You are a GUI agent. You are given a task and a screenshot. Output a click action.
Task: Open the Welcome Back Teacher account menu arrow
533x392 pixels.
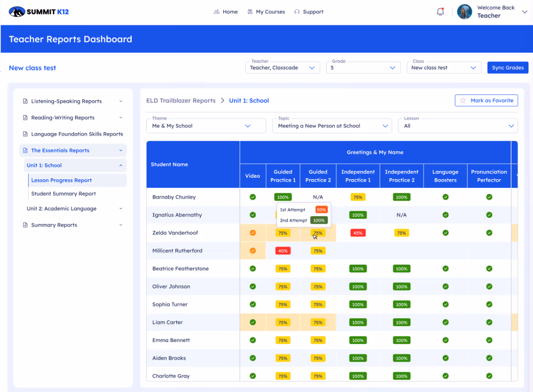pos(524,12)
